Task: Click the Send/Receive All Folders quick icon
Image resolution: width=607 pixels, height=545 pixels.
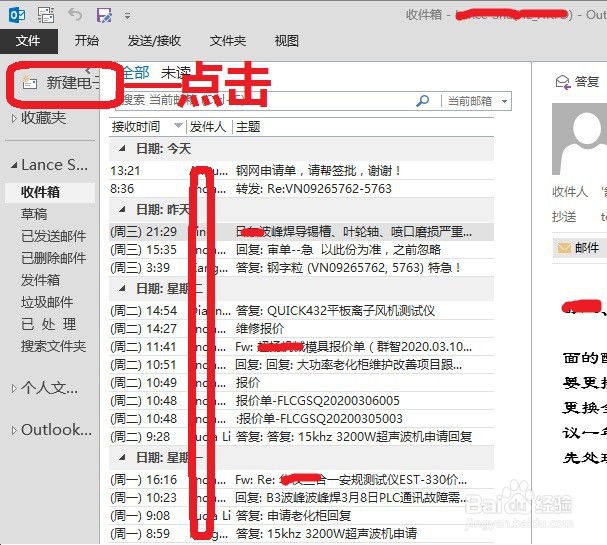Action: 46,15
